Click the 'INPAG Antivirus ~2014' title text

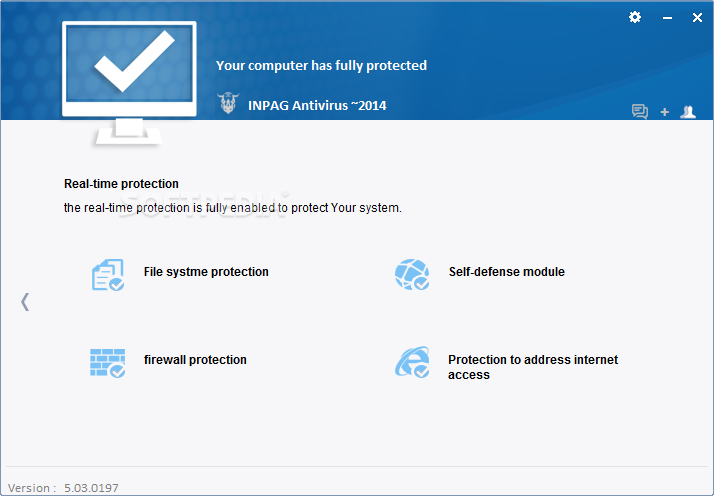[x=317, y=106]
